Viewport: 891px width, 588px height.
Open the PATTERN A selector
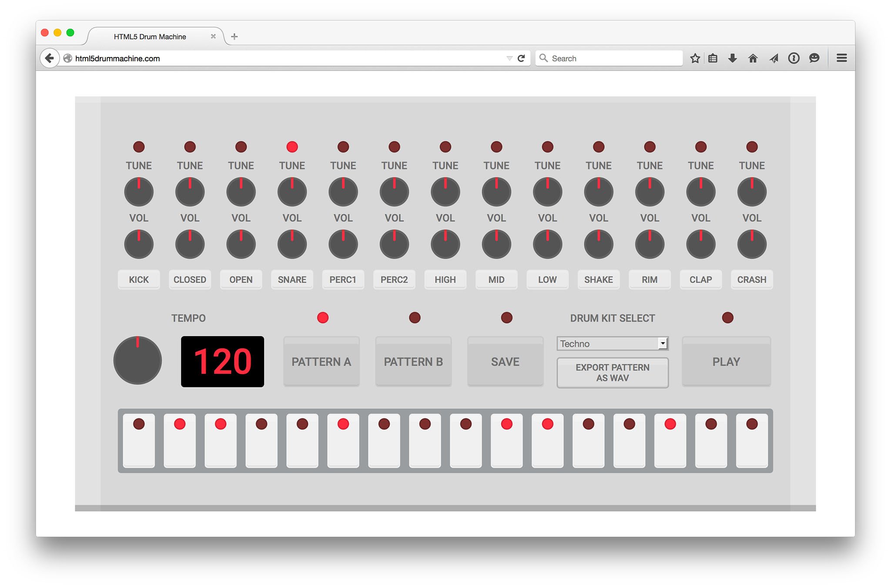pyautogui.click(x=322, y=361)
